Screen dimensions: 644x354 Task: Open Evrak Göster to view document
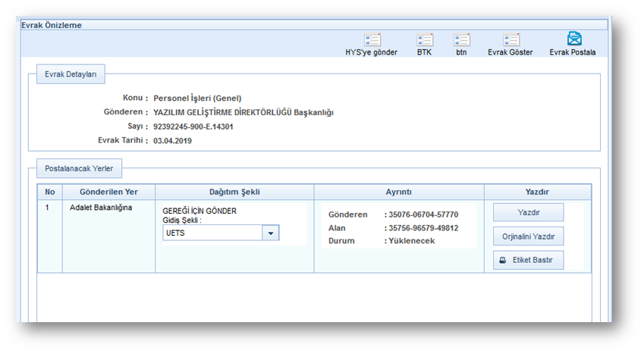pos(510,40)
